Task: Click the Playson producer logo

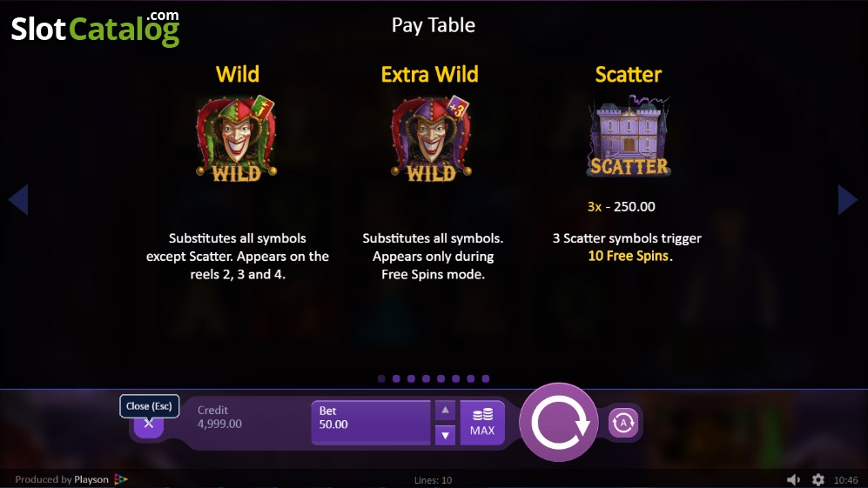Action: coord(121,479)
